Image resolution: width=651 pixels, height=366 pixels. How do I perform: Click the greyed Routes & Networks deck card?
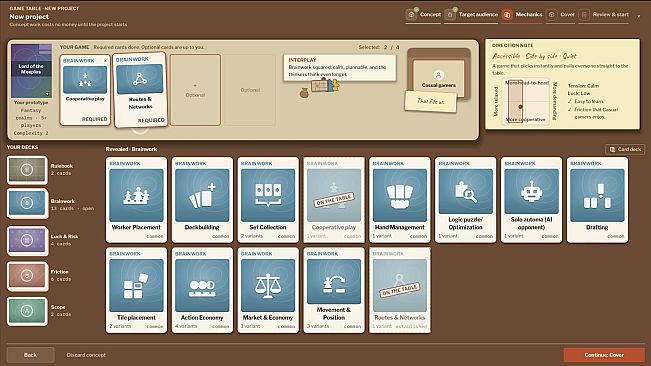click(399, 290)
